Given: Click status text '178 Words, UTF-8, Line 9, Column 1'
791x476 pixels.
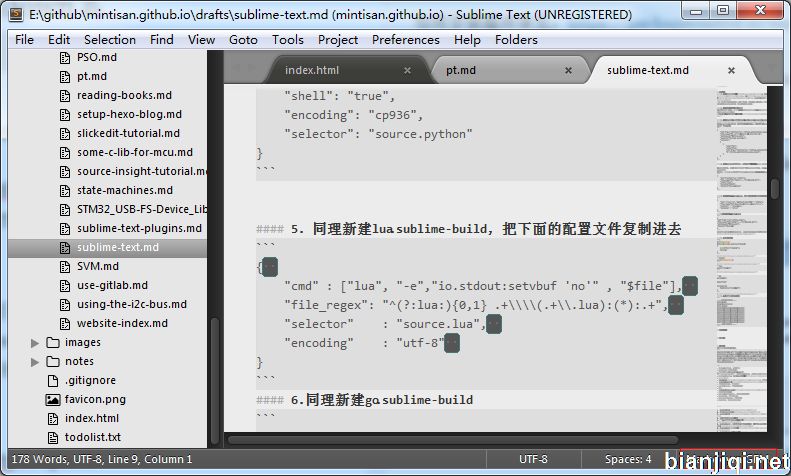Looking at the screenshot, I should (x=102, y=459).
